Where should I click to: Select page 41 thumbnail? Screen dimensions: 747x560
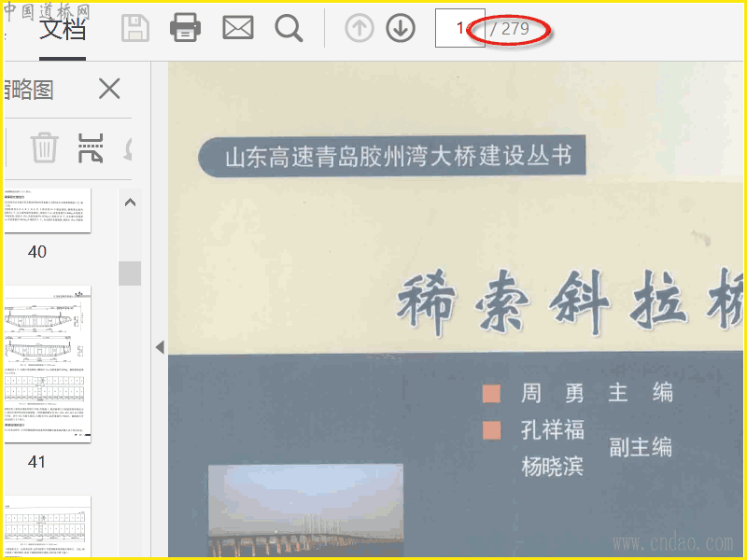[48, 364]
